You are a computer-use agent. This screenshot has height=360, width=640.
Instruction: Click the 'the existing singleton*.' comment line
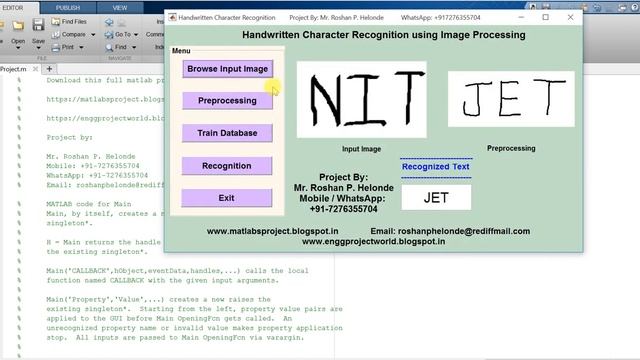(97, 252)
